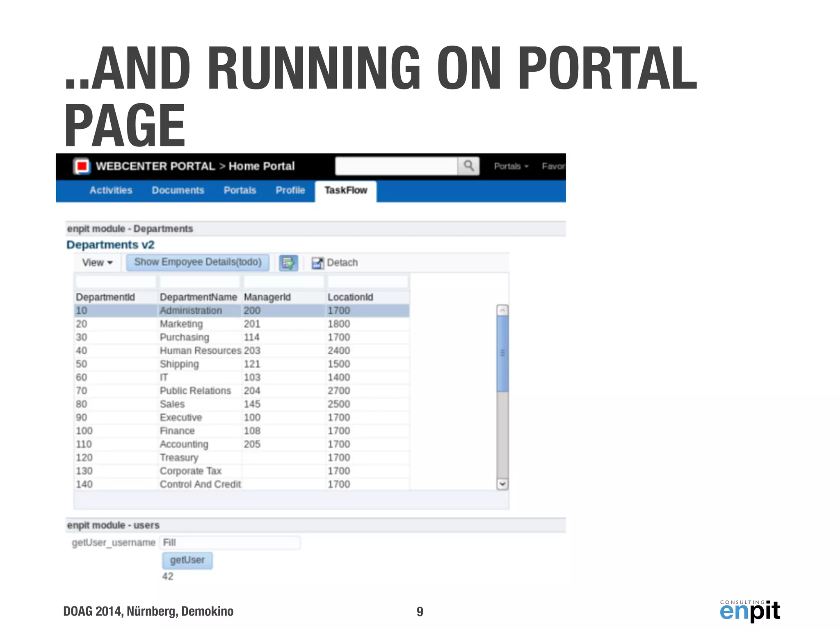
Task: Select the IT department row
Action: tap(242, 377)
